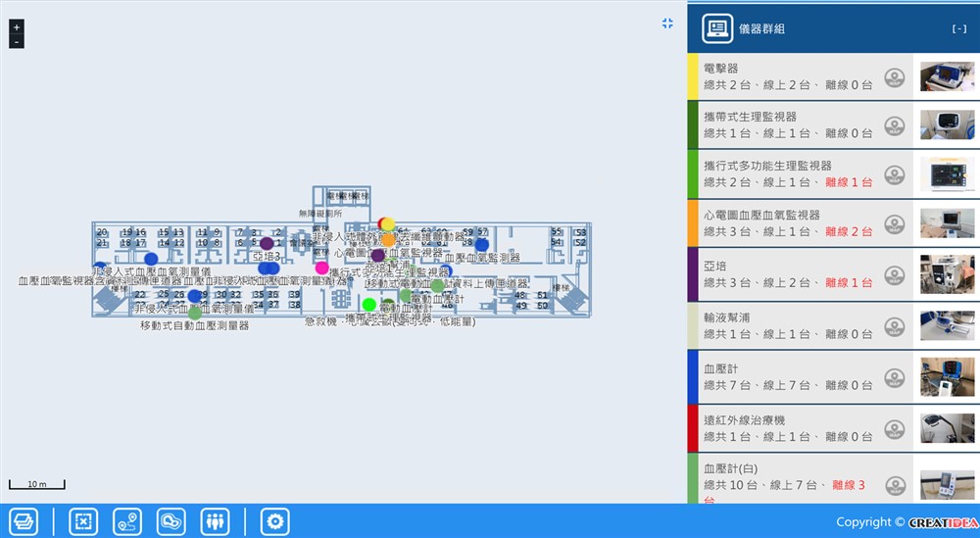Screen dimensions: 980x538
Task: Open the map layers tool in bottom toolbar
Action: click(x=24, y=521)
